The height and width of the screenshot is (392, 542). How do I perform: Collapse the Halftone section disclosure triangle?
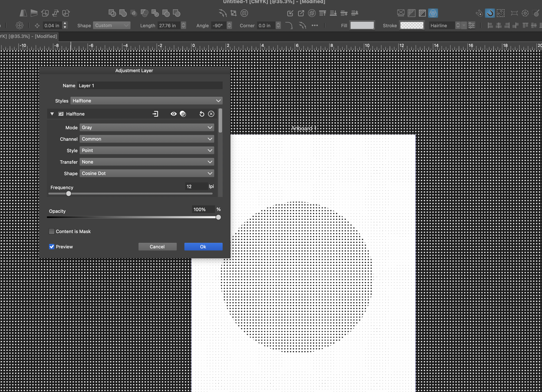click(52, 114)
